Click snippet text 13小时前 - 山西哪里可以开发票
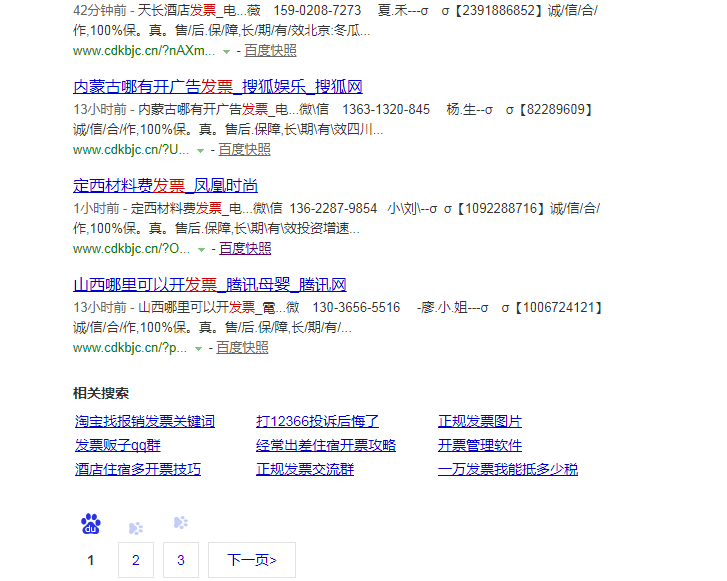The height and width of the screenshot is (581, 727). click(x=338, y=317)
